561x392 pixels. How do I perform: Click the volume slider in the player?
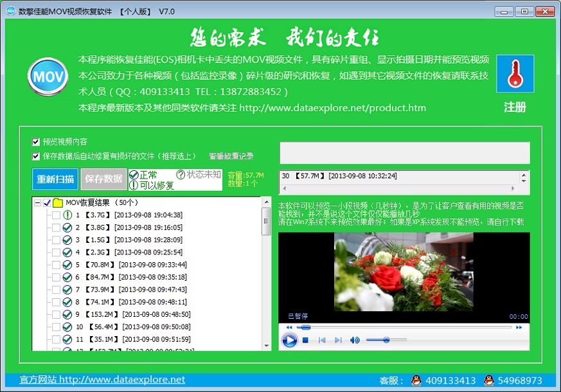click(x=386, y=340)
